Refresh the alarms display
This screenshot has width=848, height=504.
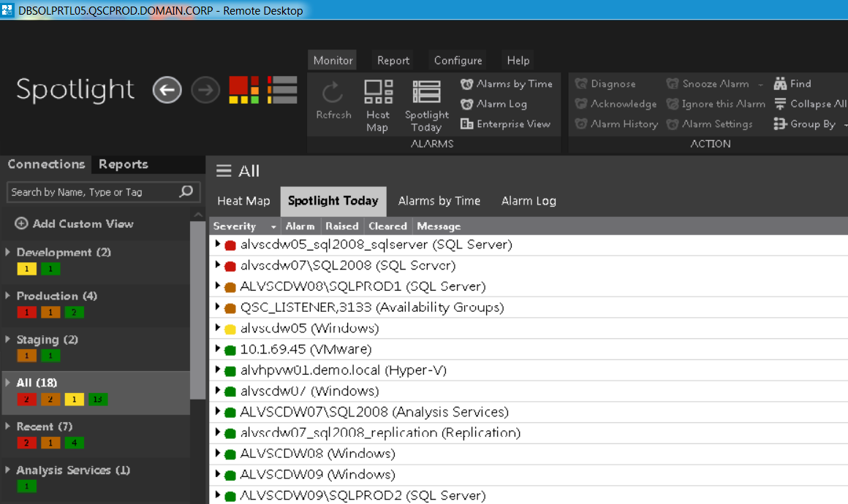[333, 101]
